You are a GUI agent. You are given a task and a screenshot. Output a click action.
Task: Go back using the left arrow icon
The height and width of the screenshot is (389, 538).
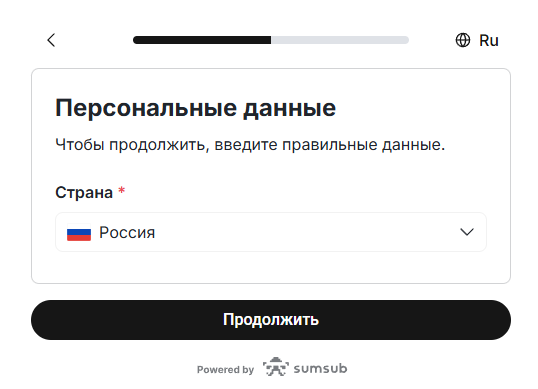click(x=51, y=40)
